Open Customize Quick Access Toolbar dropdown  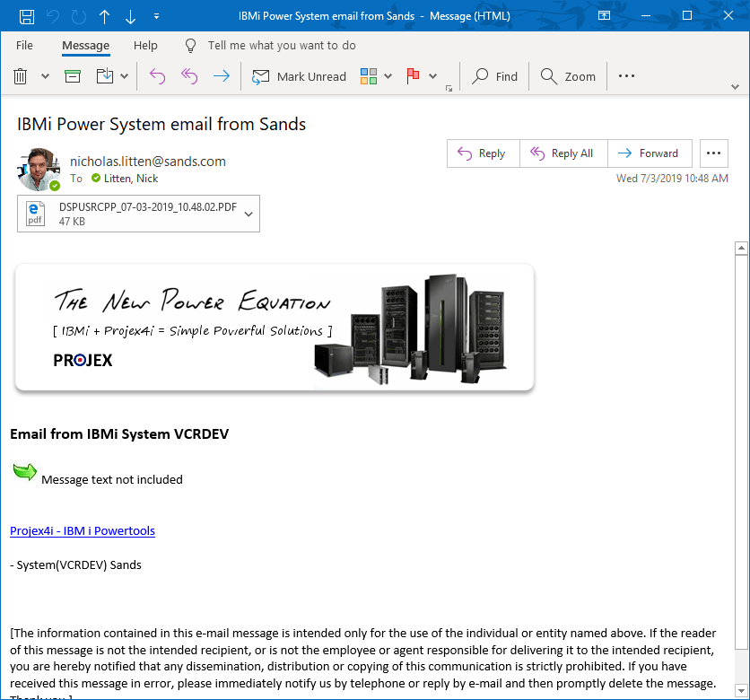(x=156, y=16)
